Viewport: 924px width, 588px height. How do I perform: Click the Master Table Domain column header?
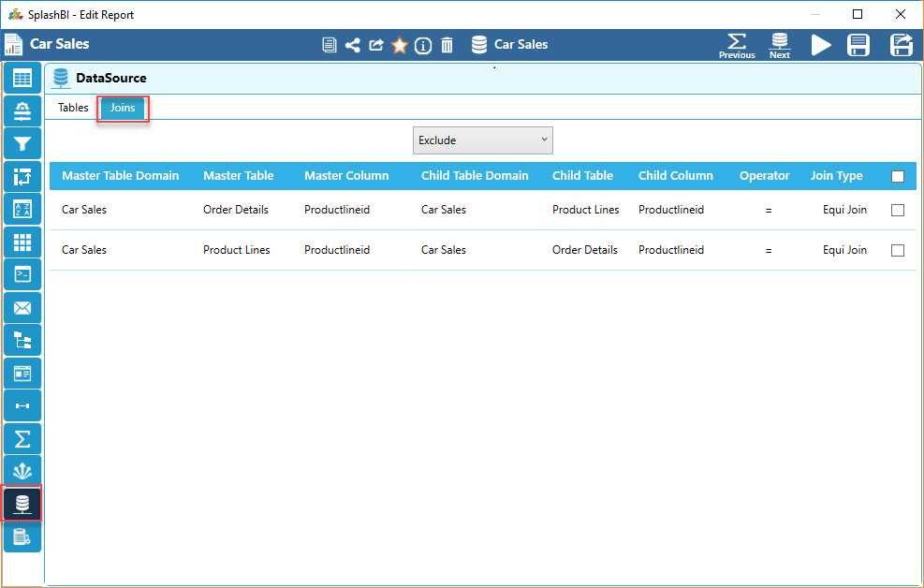point(120,176)
